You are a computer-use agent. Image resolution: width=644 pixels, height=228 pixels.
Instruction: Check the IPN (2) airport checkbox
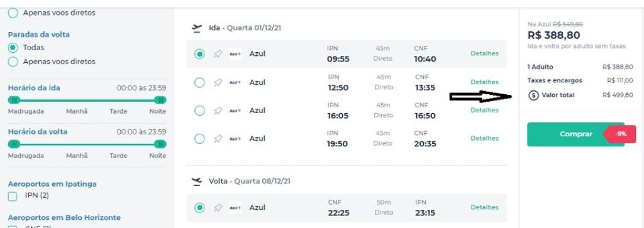pos(13,196)
